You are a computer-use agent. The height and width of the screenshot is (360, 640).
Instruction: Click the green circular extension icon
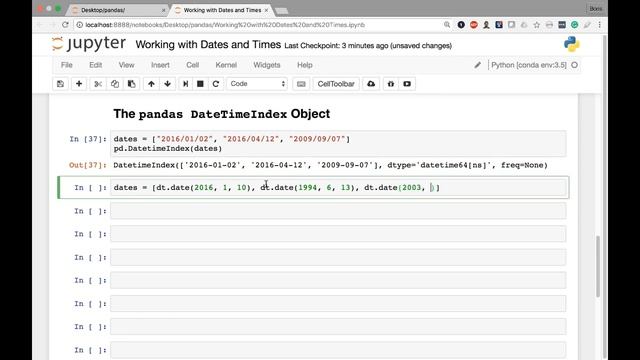point(574,25)
